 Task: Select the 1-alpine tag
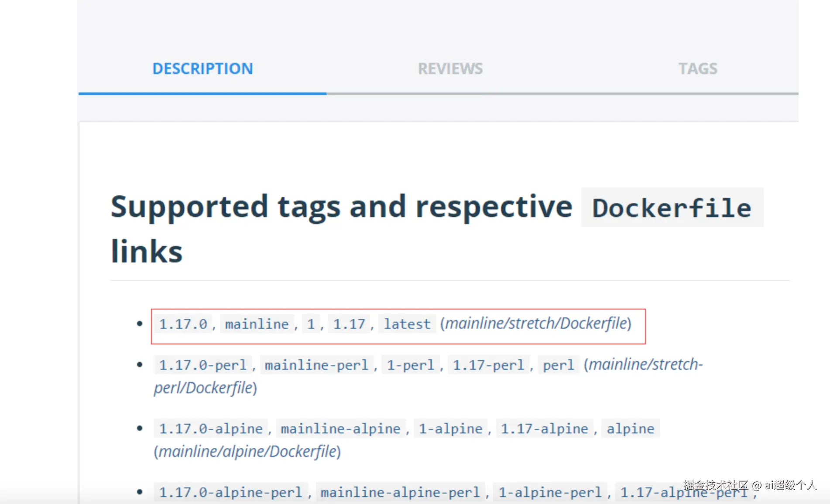pos(450,429)
